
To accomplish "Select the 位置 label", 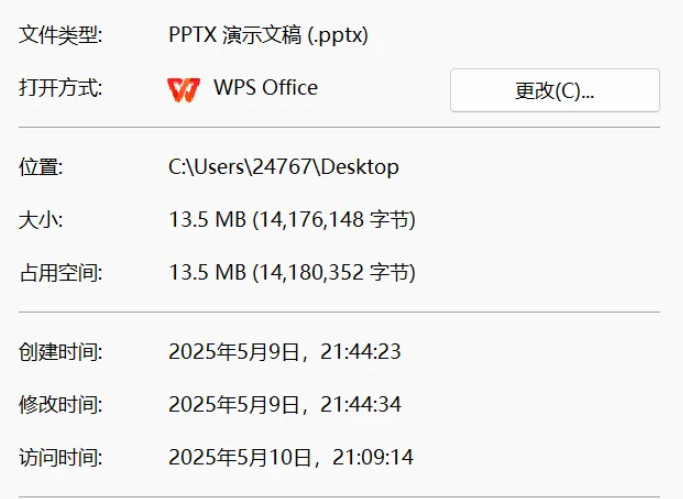I will coord(41,167).
